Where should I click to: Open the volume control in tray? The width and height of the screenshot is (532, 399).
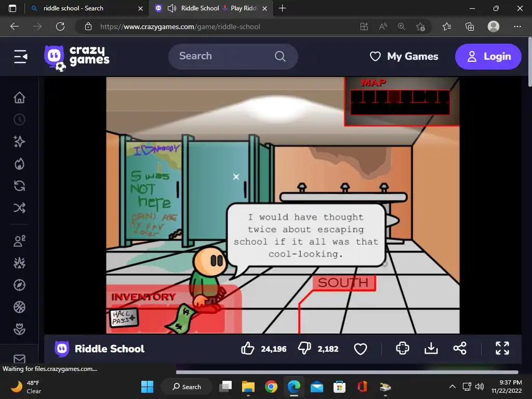click(480, 387)
